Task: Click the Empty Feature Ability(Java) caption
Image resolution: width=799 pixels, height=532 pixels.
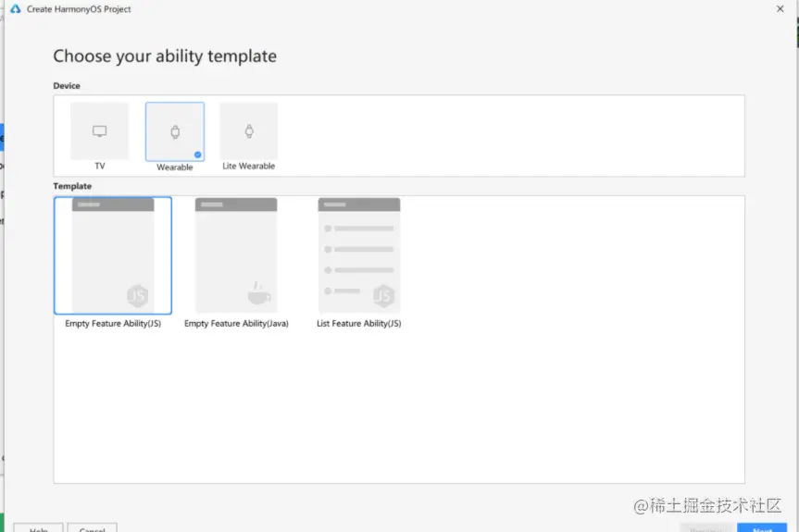Action: pos(236,323)
